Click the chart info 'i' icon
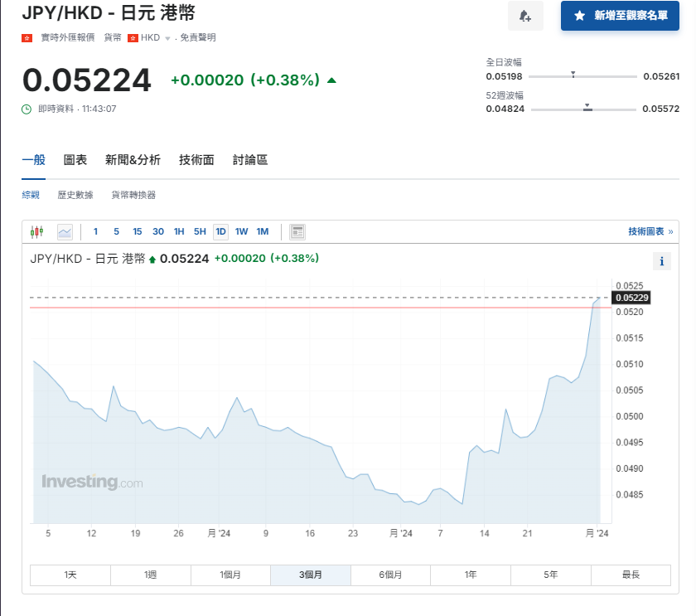This screenshot has width=696, height=616. (x=662, y=261)
